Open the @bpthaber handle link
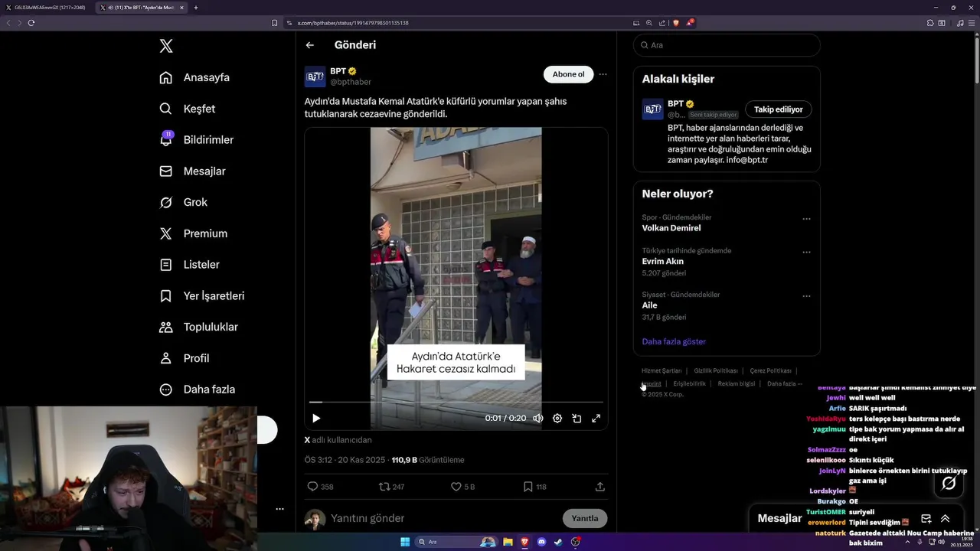 (351, 82)
